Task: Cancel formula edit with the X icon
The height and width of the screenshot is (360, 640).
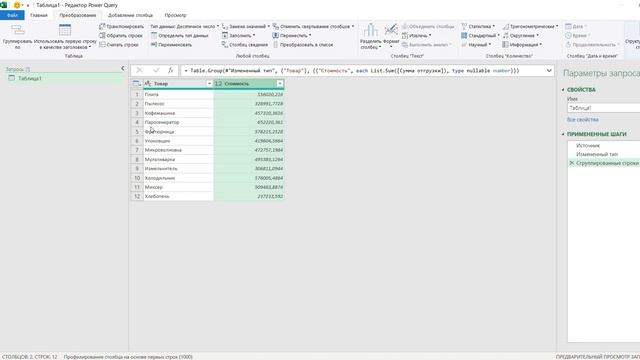Action: (139, 71)
